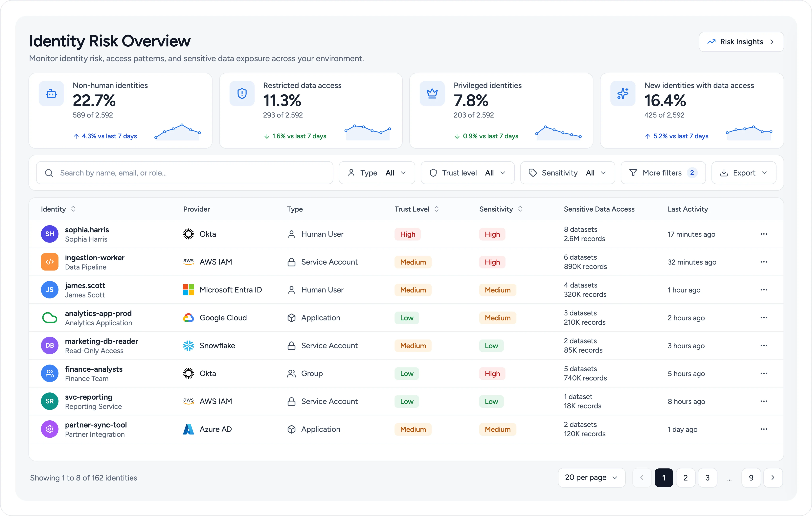The image size is (812, 516).
Task: Sort table by Sensitivity column header
Action: point(501,209)
